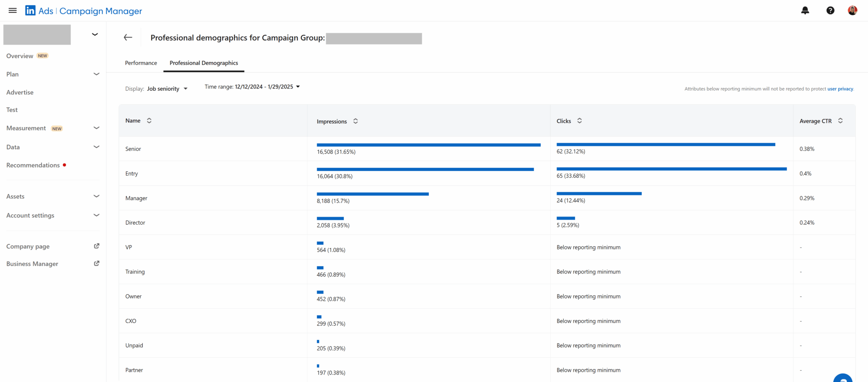The width and height of the screenshot is (868, 382).
Task: Open the user profile avatar menu
Action: coord(852,11)
